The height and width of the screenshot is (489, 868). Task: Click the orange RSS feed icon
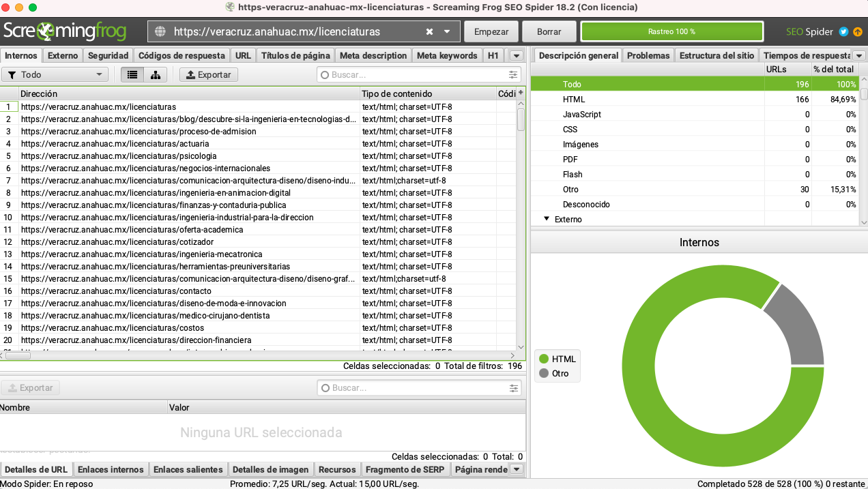tap(857, 31)
